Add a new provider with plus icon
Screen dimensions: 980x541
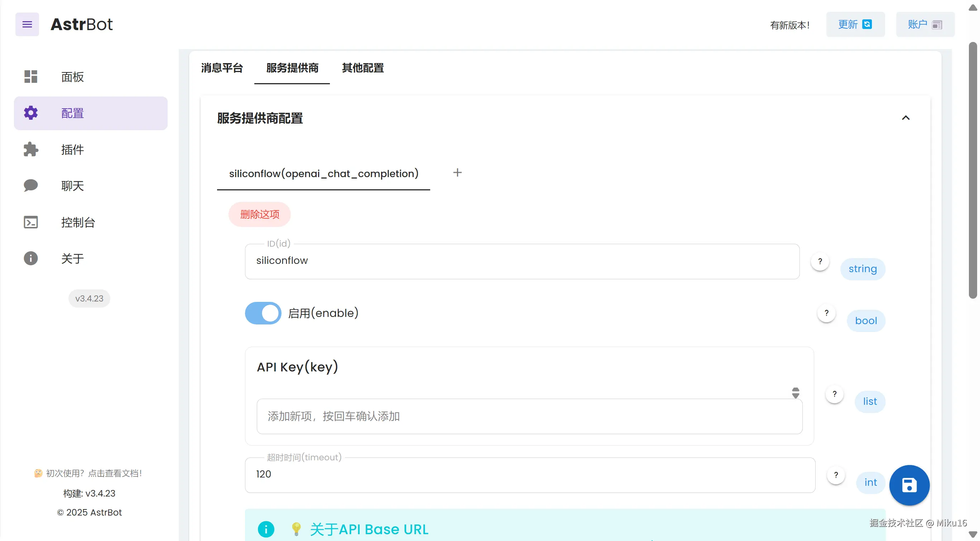coord(457,172)
